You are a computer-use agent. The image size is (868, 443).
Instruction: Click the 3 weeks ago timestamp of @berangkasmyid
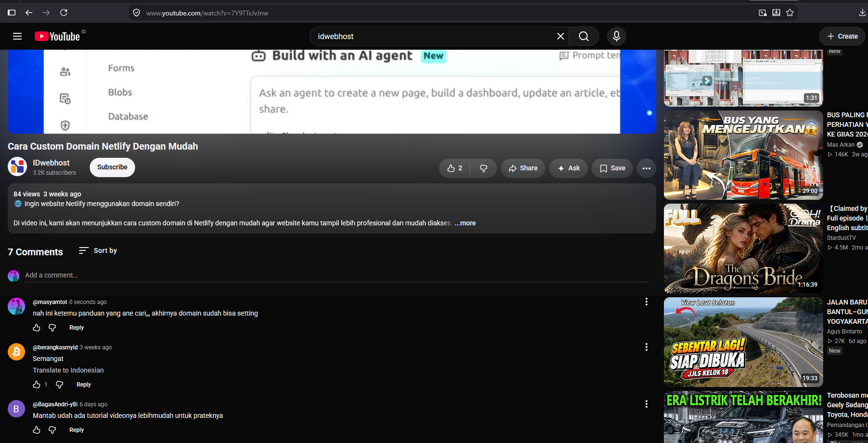tap(96, 347)
